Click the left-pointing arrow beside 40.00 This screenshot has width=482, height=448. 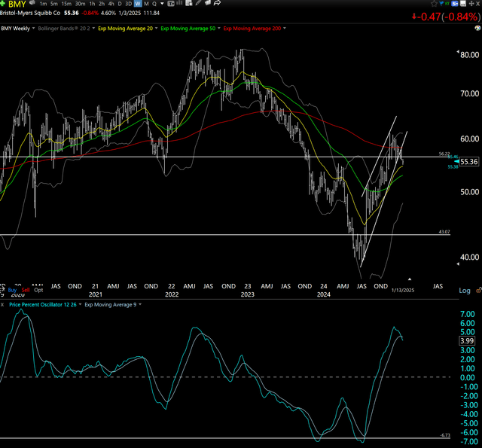[458, 264]
